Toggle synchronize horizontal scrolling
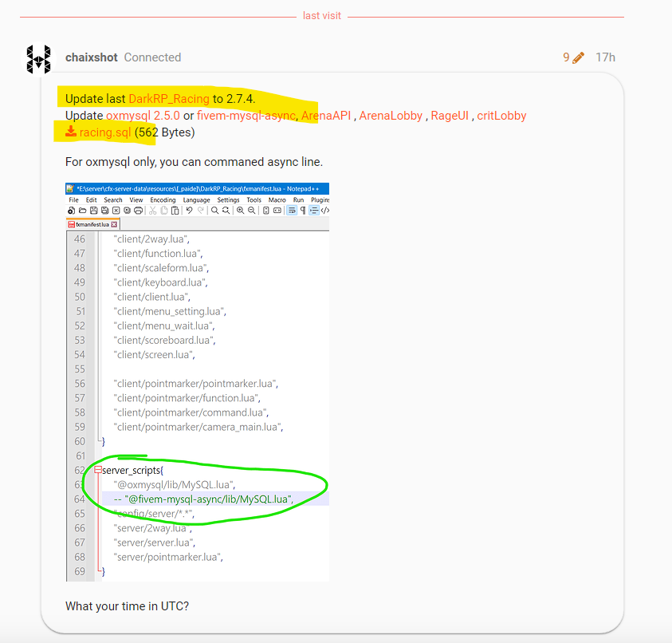The width and height of the screenshot is (672, 643). click(277, 210)
